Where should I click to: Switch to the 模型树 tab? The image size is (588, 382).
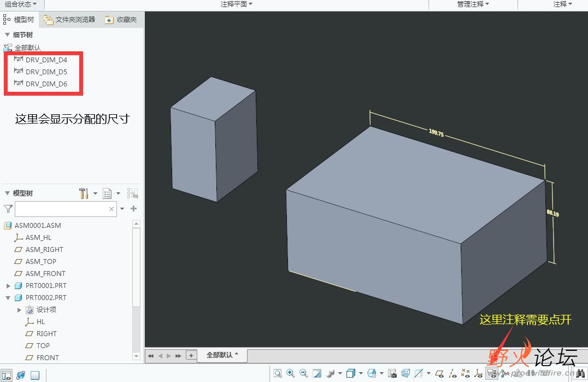tap(19, 20)
